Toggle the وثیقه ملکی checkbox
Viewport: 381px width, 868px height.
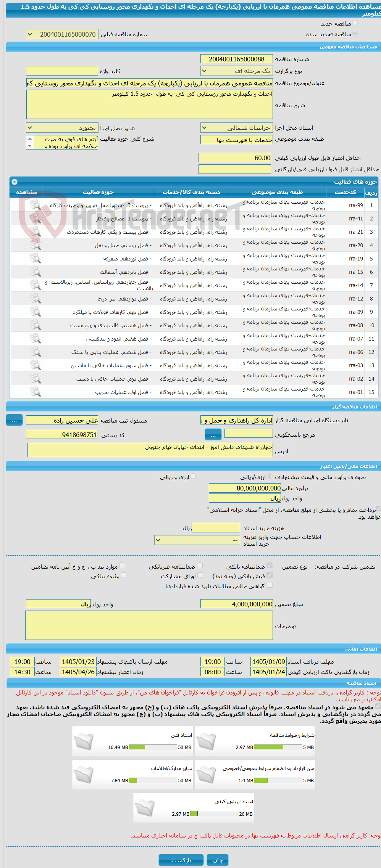(x=123, y=575)
